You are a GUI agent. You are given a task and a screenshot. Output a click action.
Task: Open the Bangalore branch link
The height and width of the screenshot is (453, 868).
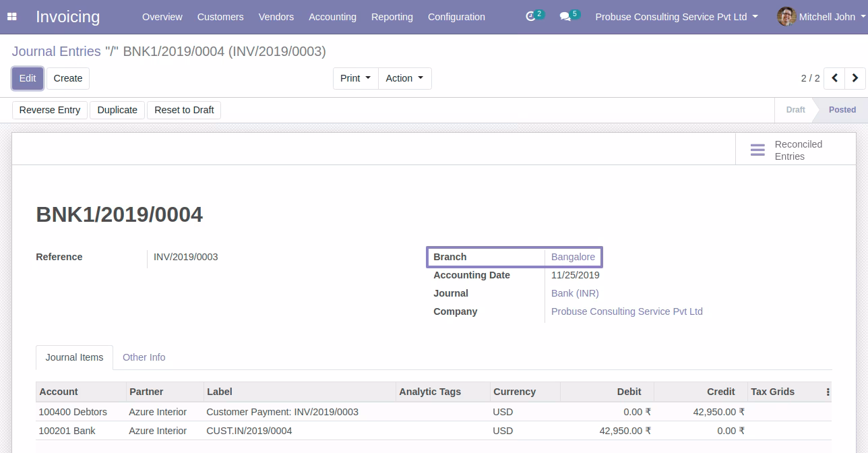coord(573,257)
